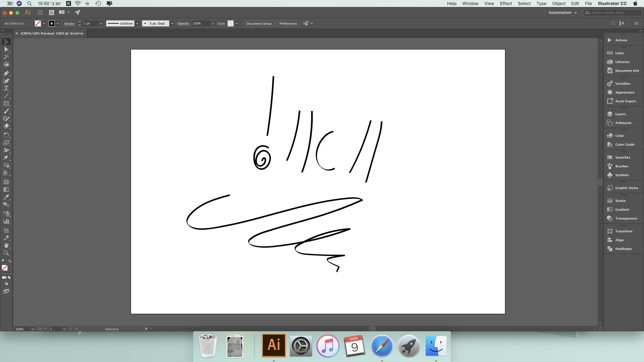Open the Effect menu
Screen dimensions: 644x362
pyautogui.click(x=506, y=3)
